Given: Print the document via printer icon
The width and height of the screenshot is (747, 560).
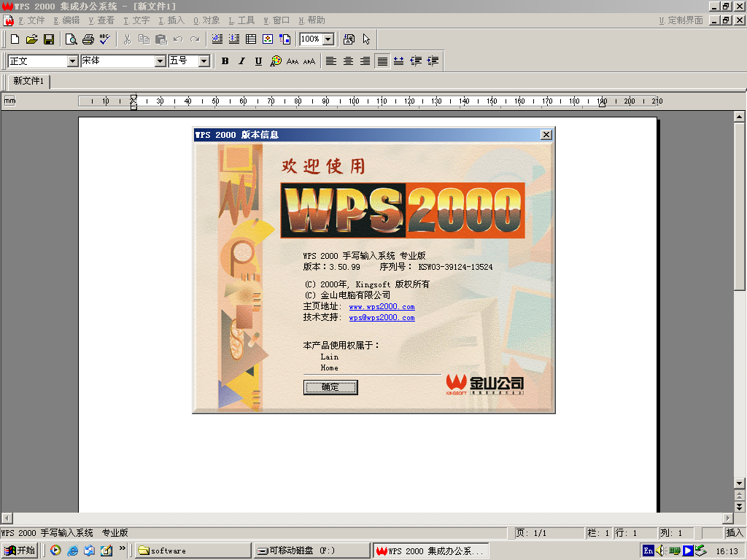Looking at the screenshot, I should [88, 39].
